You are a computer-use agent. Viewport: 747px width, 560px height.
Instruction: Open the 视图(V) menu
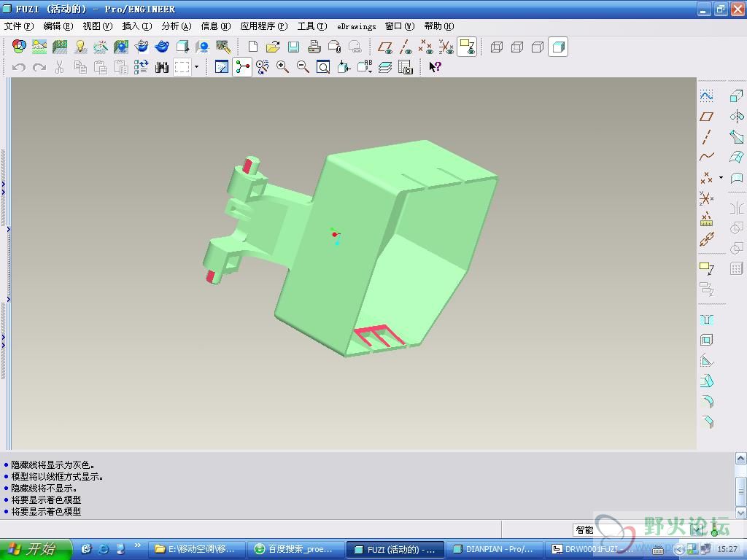pos(98,26)
